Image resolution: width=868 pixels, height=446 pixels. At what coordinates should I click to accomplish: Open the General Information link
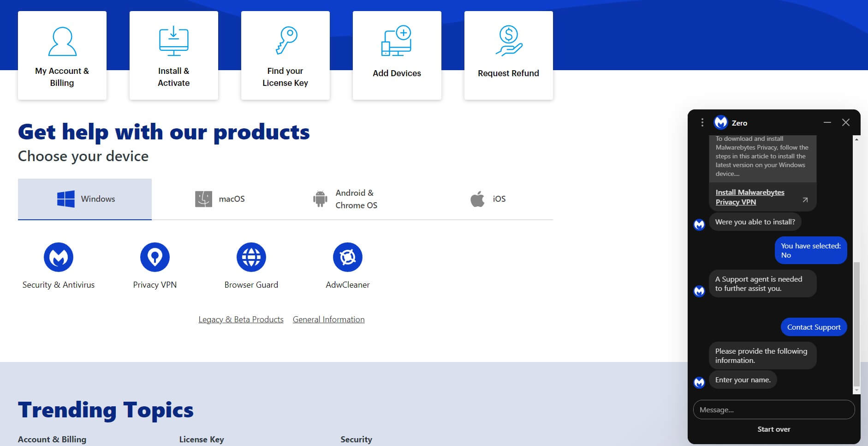[x=328, y=319]
